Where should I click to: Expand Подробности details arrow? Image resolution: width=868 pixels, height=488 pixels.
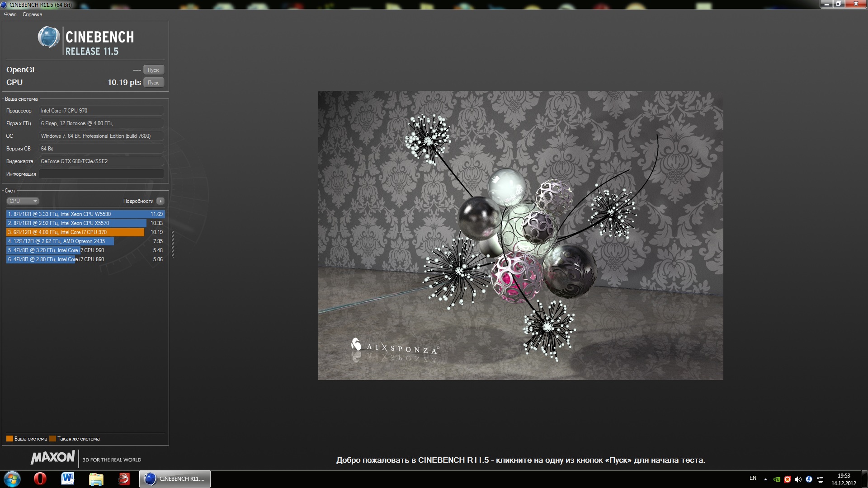click(x=160, y=201)
